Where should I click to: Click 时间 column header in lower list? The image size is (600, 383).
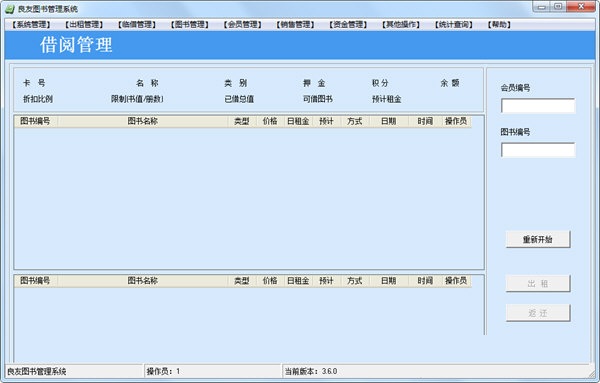click(x=425, y=281)
